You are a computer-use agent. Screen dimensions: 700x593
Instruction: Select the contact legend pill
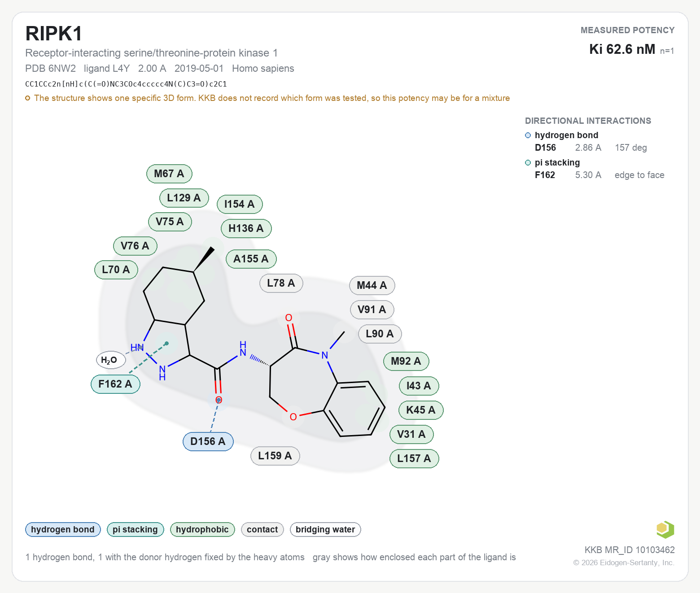tap(262, 530)
